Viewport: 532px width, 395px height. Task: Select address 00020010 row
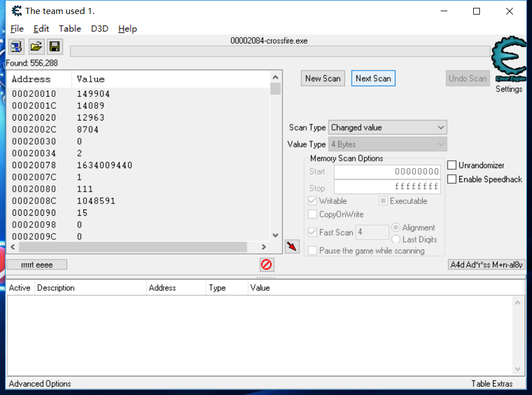pyautogui.click(x=138, y=94)
